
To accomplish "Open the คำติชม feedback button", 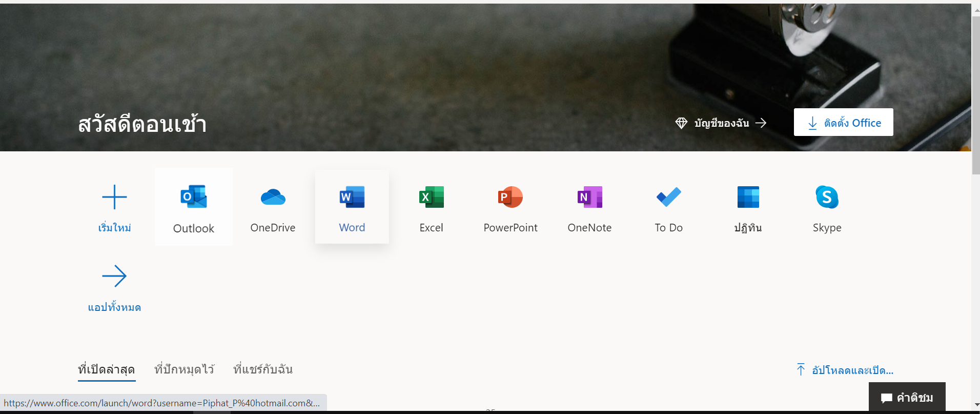I will click(907, 398).
